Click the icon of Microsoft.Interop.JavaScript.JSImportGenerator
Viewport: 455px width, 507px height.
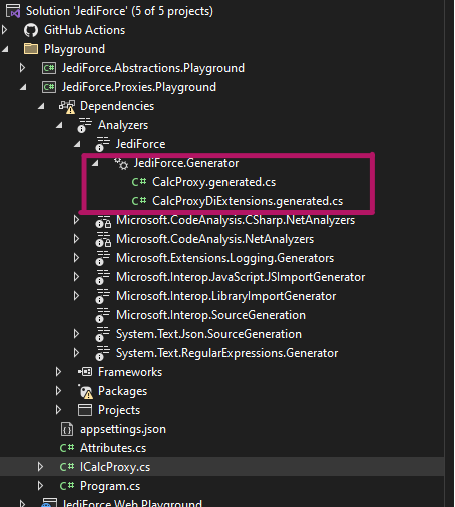[x=102, y=277]
